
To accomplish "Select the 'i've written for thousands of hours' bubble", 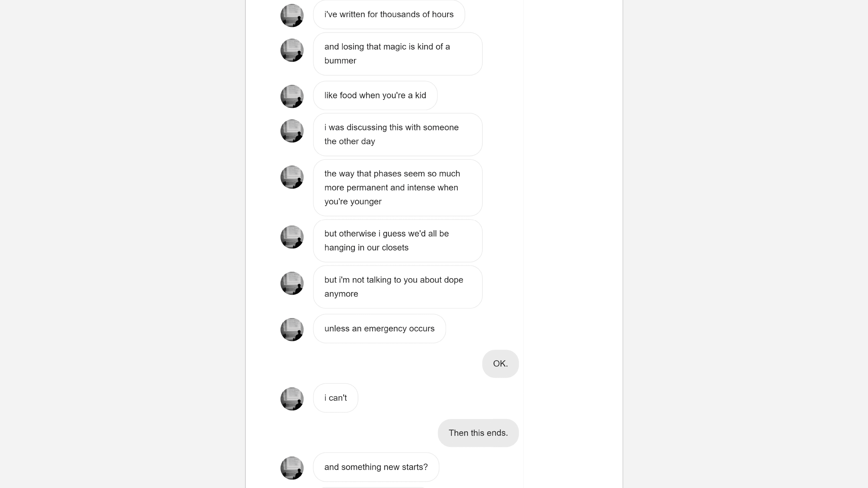I will (389, 14).
